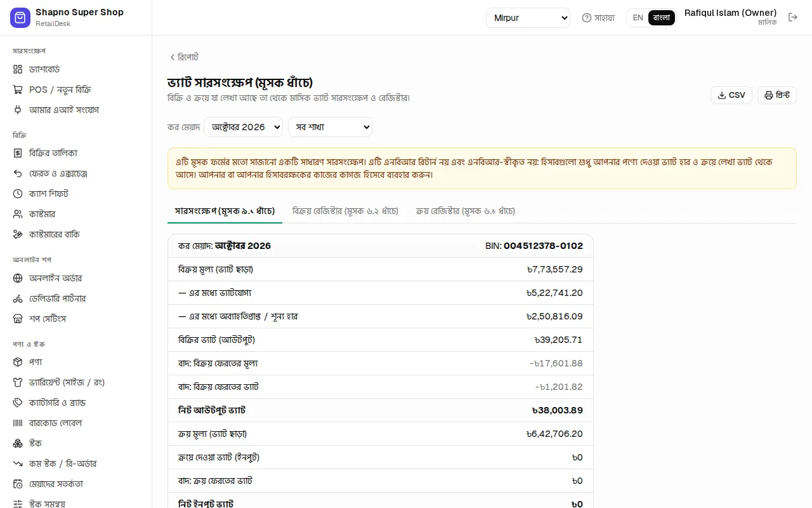Download the report as CSV
Image resolution: width=812 pixels, height=508 pixels.
pyautogui.click(x=731, y=95)
